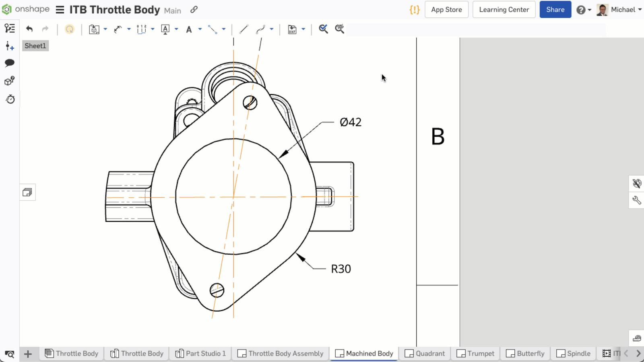This screenshot has height=362, width=644.
Task: Click the Undo arrow in the toolbar
Action: point(29,29)
